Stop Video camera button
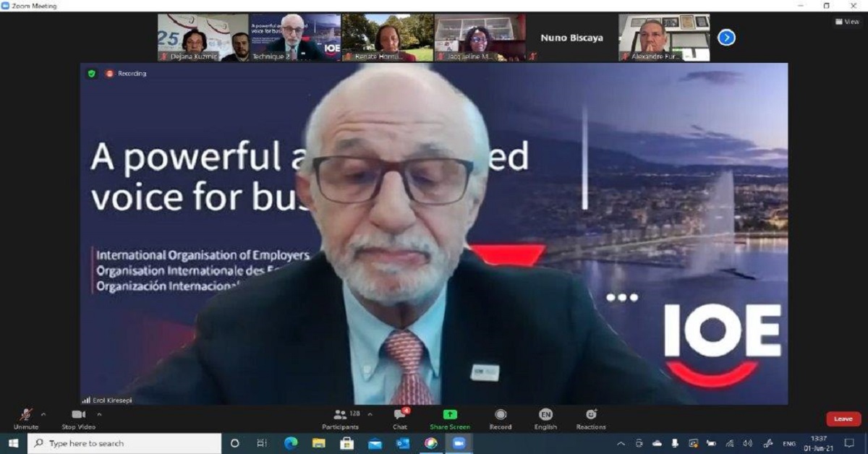The image size is (868, 454). click(78, 419)
